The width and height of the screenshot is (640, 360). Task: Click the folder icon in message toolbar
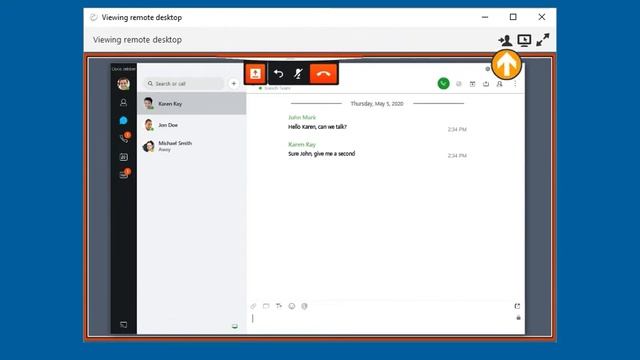(x=266, y=306)
